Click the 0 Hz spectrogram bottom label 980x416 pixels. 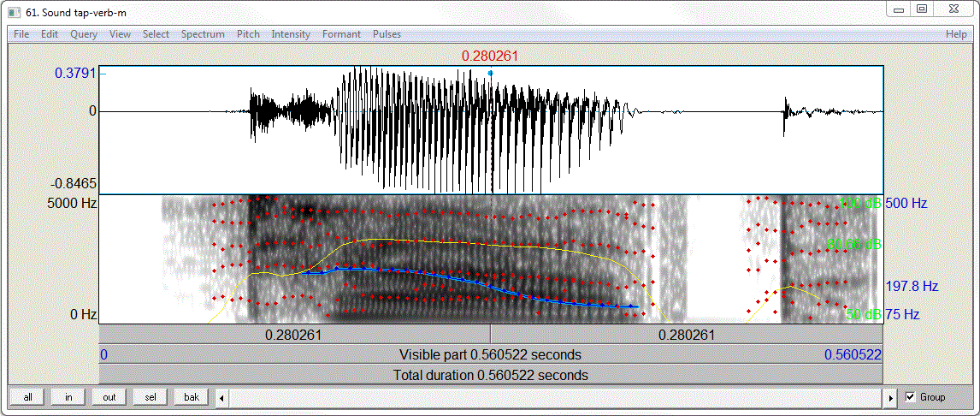click(x=82, y=314)
